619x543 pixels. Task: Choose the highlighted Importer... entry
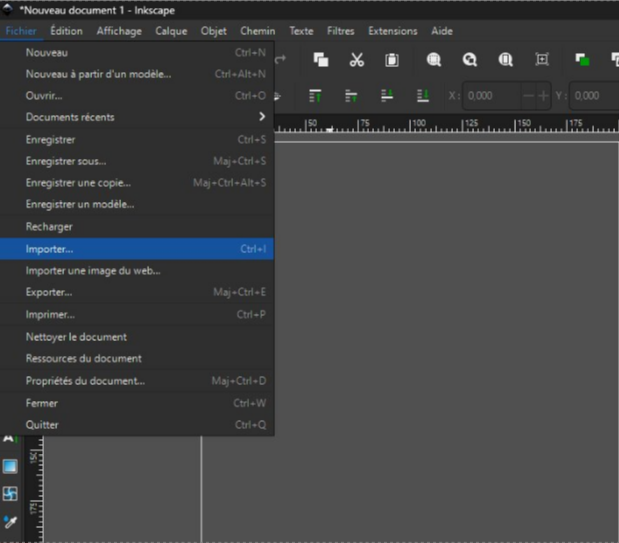(137, 249)
